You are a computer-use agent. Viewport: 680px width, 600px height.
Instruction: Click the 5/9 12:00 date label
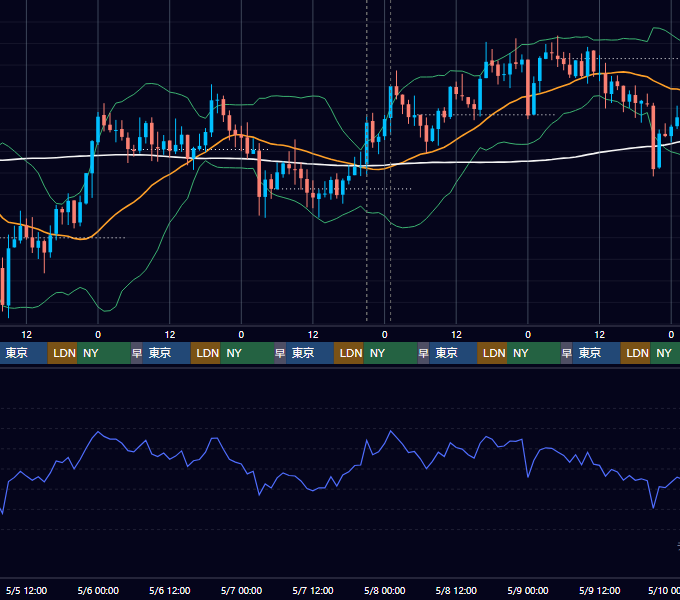pos(599,590)
